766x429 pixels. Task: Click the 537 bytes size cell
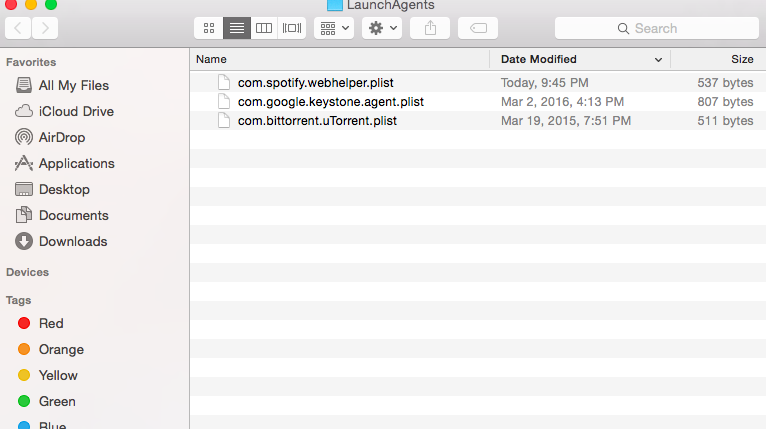pos(725,83)
